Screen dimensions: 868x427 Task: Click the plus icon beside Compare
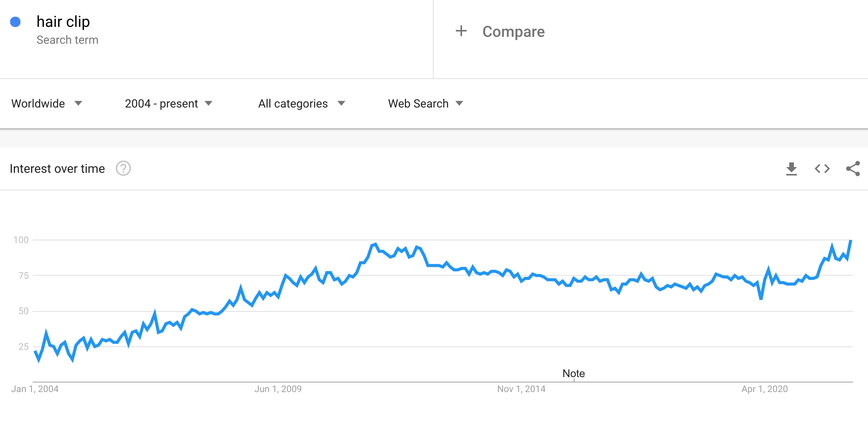[461, 31]
